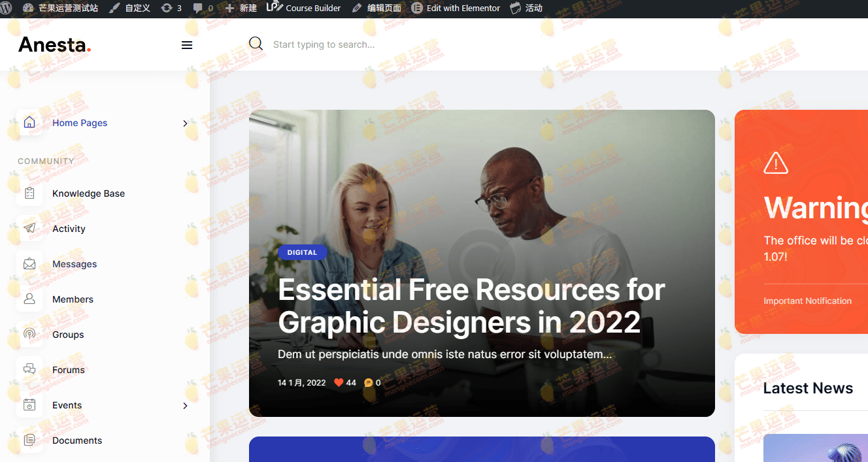Viewport: 868px width, 462px height.
Task: Click the WordPress logo in admin bar
Action: click(x=7, y=8)
